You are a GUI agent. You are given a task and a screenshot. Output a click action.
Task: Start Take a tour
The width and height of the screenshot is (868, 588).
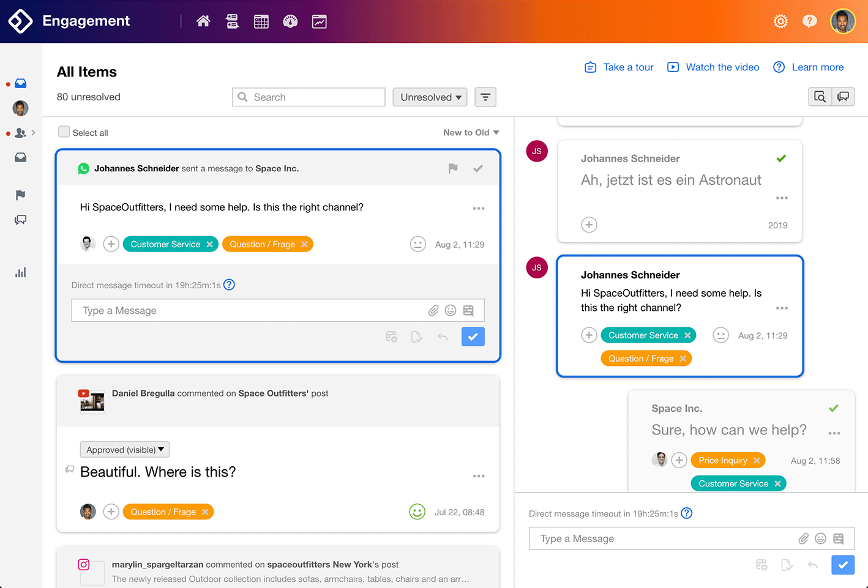point(619,67)
